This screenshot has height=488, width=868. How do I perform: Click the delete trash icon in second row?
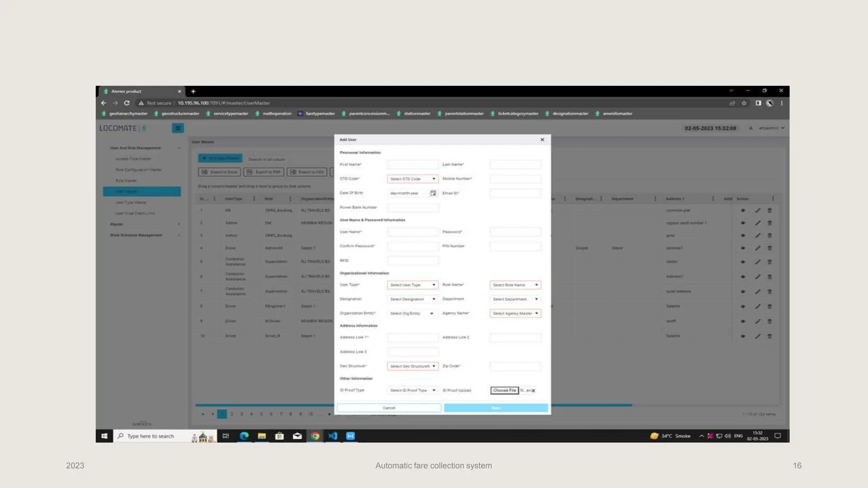pyautogui.click(x=770, y=223)
